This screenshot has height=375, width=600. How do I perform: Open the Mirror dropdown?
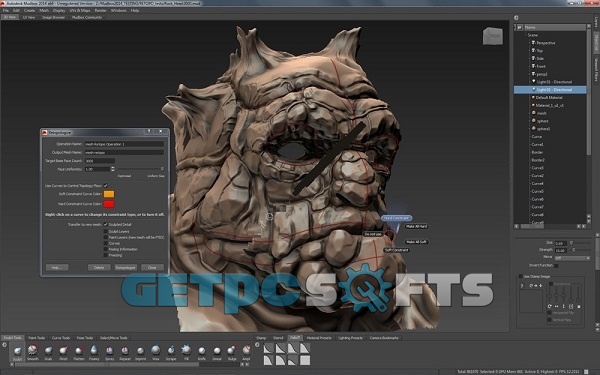tap(572, 258)
